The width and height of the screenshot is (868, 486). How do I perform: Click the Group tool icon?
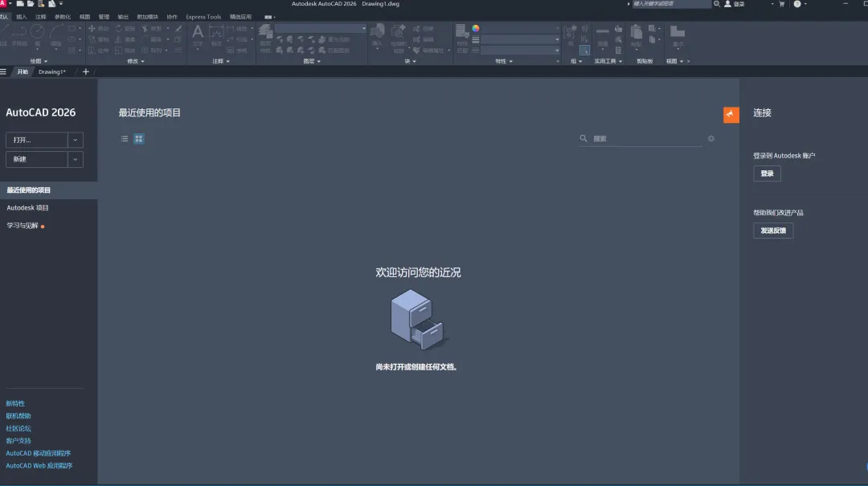coord(570,35)
